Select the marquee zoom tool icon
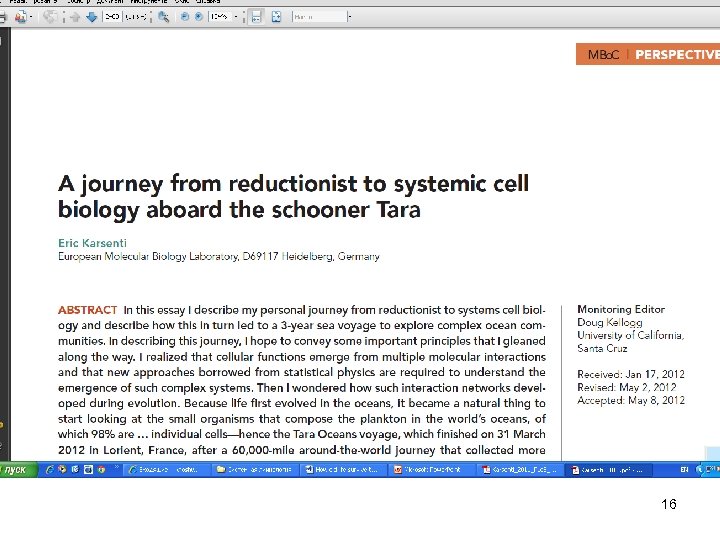The image size is (720, 540). coord(163,17)
